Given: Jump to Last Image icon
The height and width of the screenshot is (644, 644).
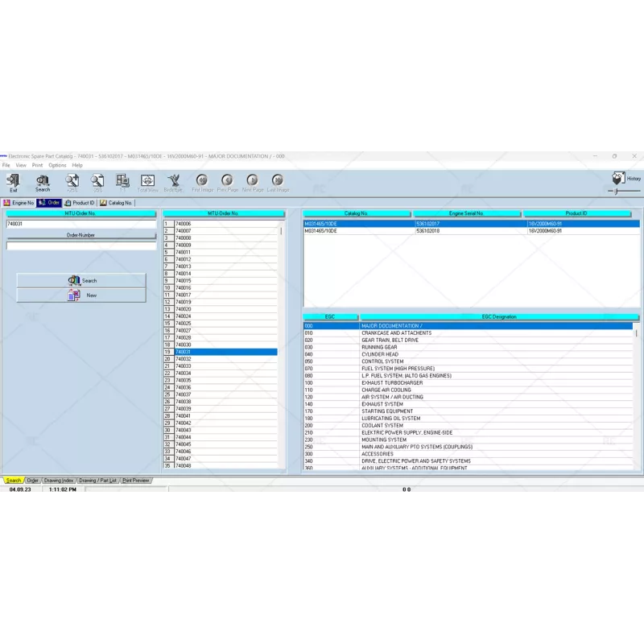Looking at the screenshot, I should point(278,182).
